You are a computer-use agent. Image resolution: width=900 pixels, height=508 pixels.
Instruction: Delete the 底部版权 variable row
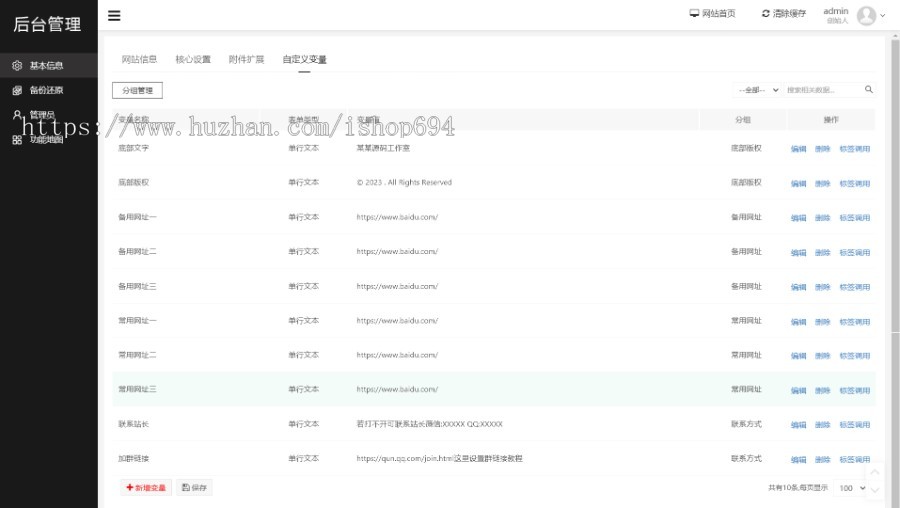pos(823,184)
